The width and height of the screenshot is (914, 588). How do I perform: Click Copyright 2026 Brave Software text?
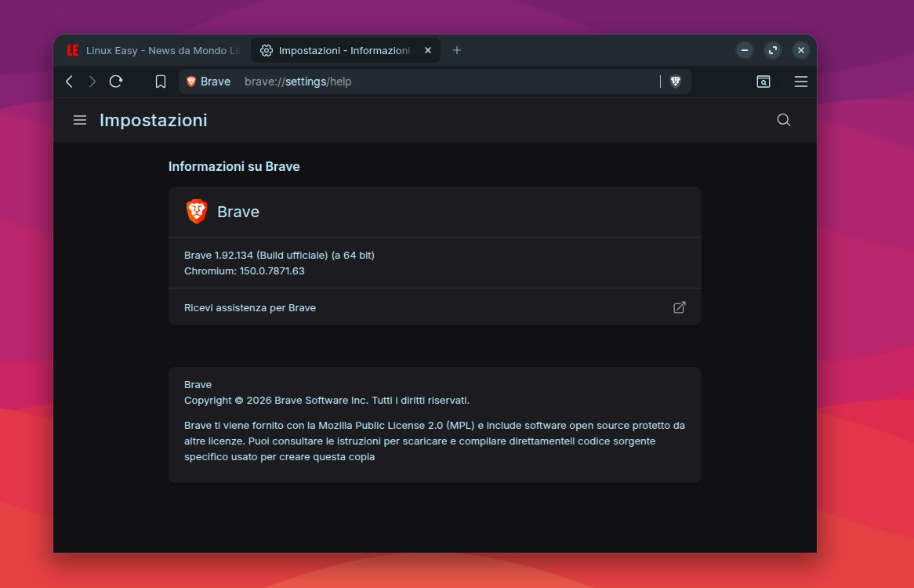click(x=326, y=401)
